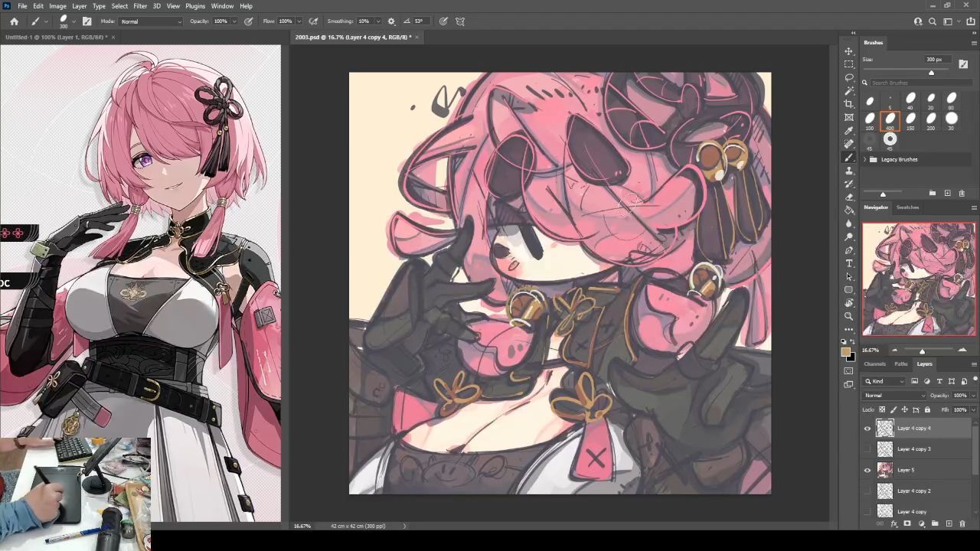Select the Crop tool
The height and width of the screenshot is (551, 980).
pyautogui.click(x=849, y=104)
